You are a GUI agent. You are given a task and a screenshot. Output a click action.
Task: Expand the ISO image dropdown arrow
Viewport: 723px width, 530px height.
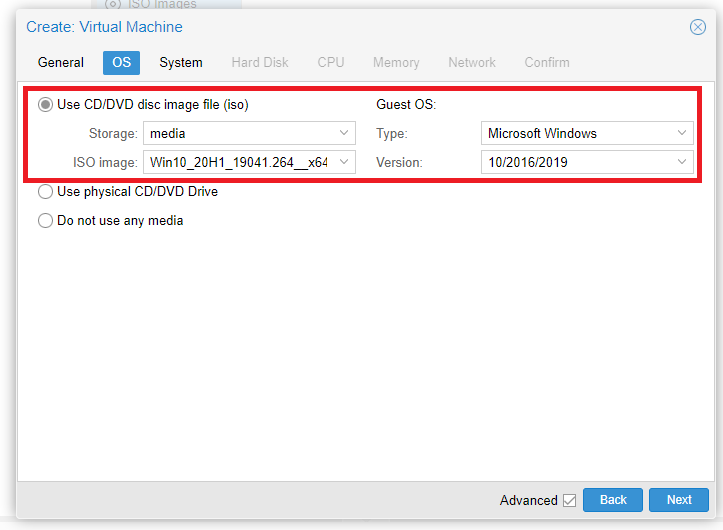click(344, 162)
